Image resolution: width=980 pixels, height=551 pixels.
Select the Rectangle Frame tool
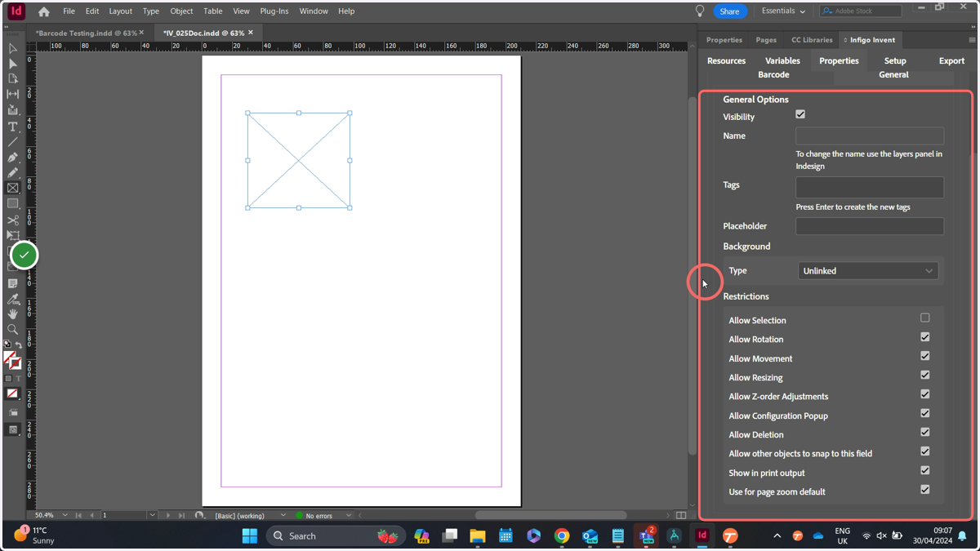[x=13, y=189]
